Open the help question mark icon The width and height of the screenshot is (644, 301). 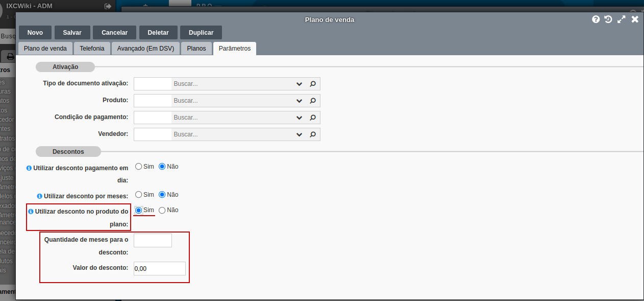(596, 19)
